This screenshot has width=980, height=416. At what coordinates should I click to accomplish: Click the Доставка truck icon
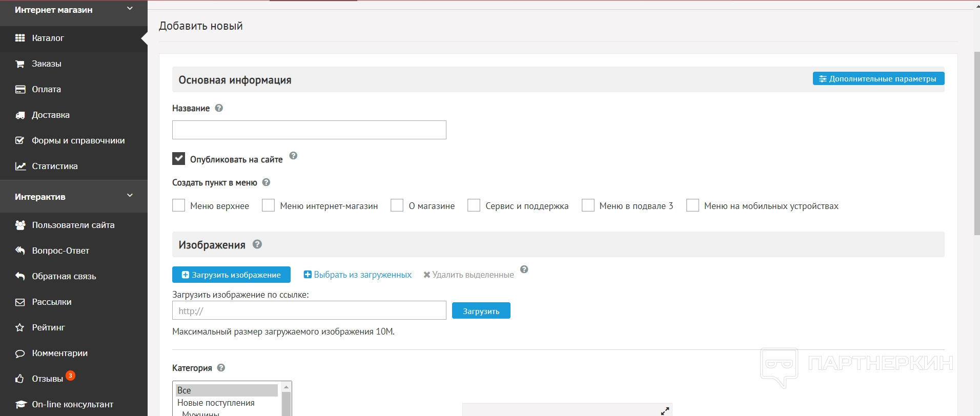[x=20, y=115]
